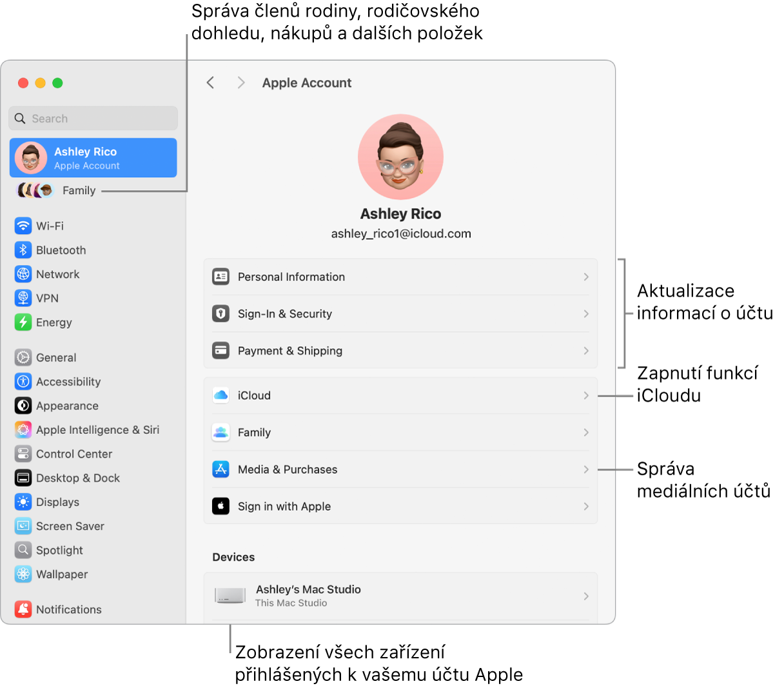This screenshot has height=688, width=784.
Task: Go forward with the right chevron
Action: [241, 83]
